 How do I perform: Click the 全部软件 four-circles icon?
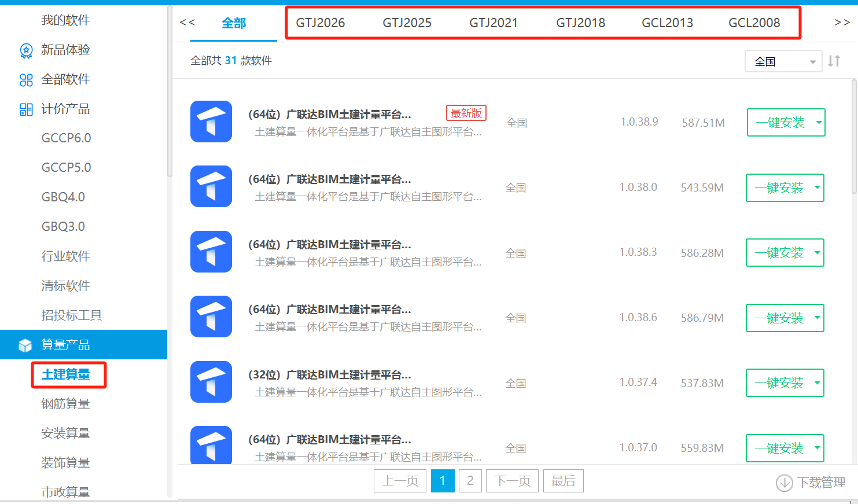pyautogui.click(x=26, y=80)
